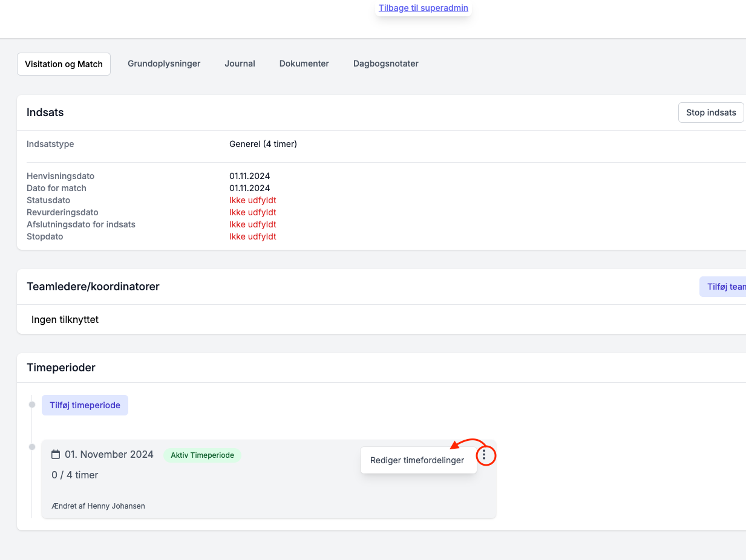The height and width of the screenshot is (560, 746).
Task: Click the Stop indsats button
Action: [711, 112]
